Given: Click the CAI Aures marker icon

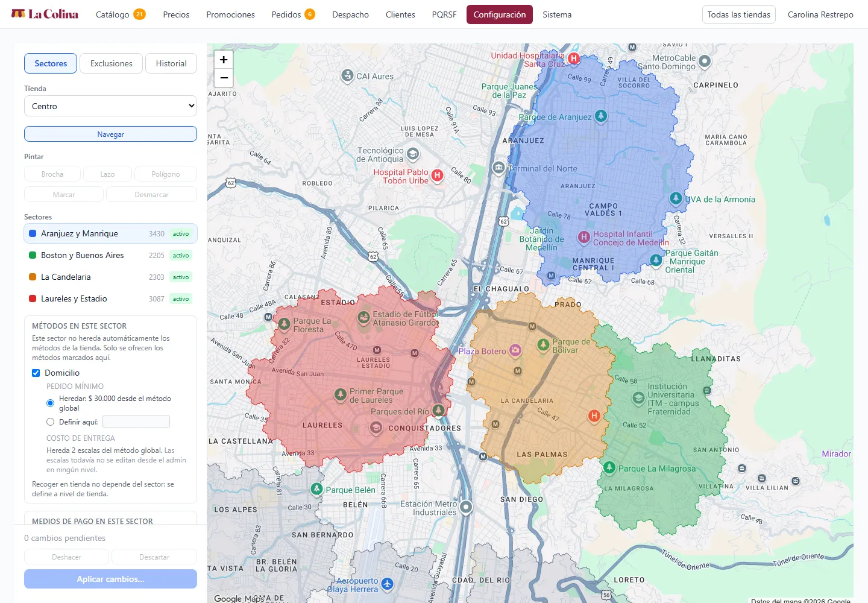Looking at the screenshot, I should click(347, 76).
